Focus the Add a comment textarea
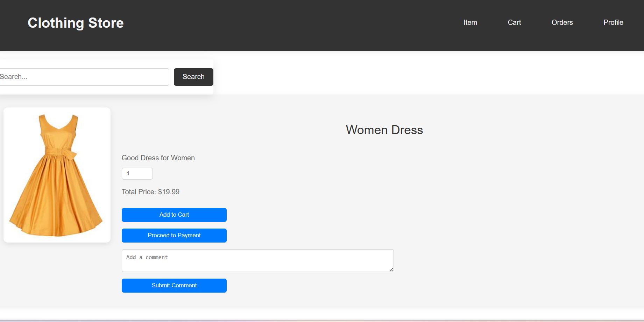 pos(257,260)
